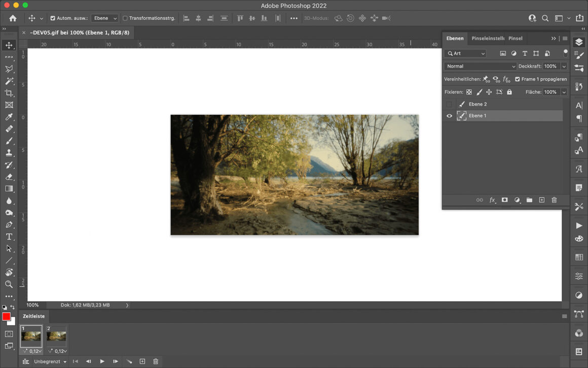588x368 pixels.
Task: Add layer mask in Ebenen panel
Action: click(x=504, y=200)
